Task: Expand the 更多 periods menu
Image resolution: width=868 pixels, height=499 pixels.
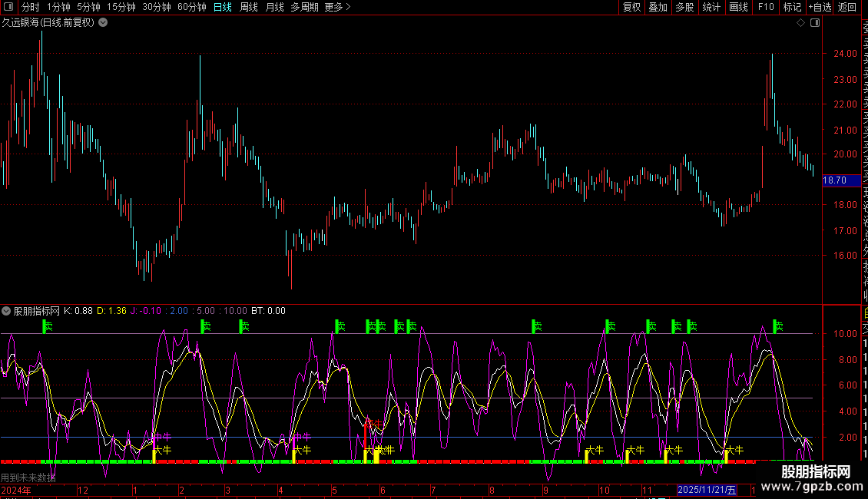Action: [x=337, y=7]
